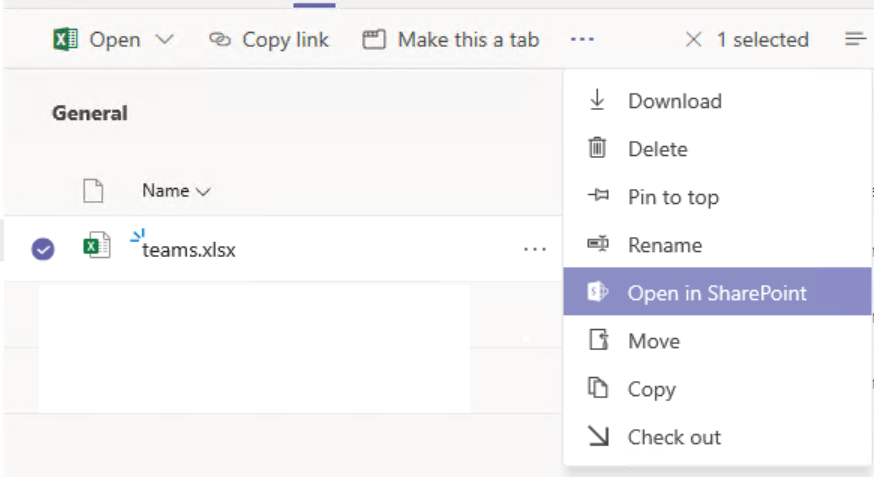The width and height of the screenshot is (874, 477).
Task: Select Make this a tab
Action: [451, 40]
